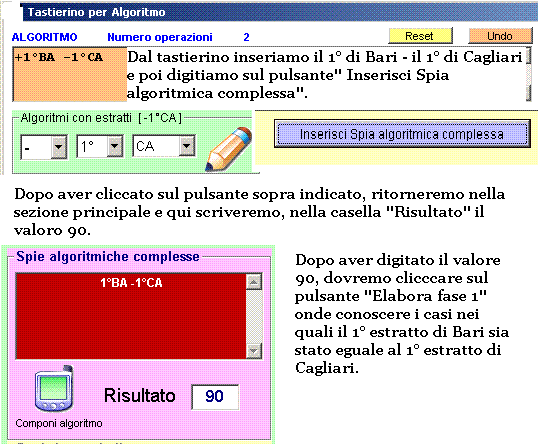Click the pencil write-algorithm icon
Screen dimensions: 538x448
coord(228,149)
